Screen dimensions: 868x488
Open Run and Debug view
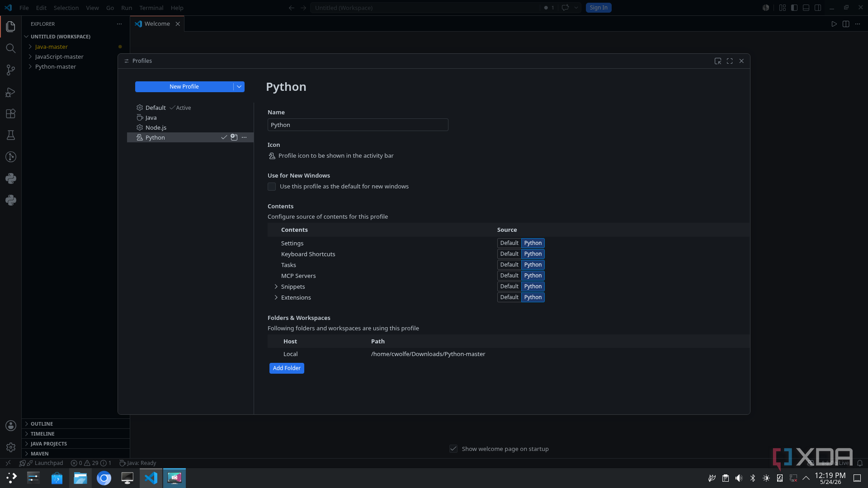[x=11, y=92]
